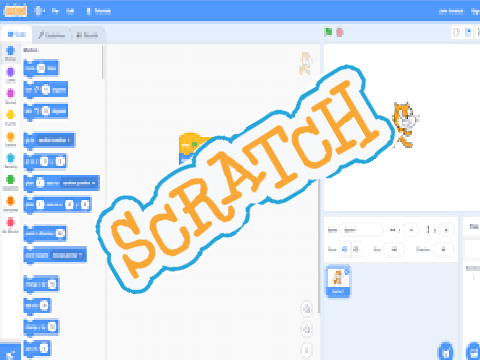
Task: Click the Choose a Sprite button
Action: [x=445, y=352]
